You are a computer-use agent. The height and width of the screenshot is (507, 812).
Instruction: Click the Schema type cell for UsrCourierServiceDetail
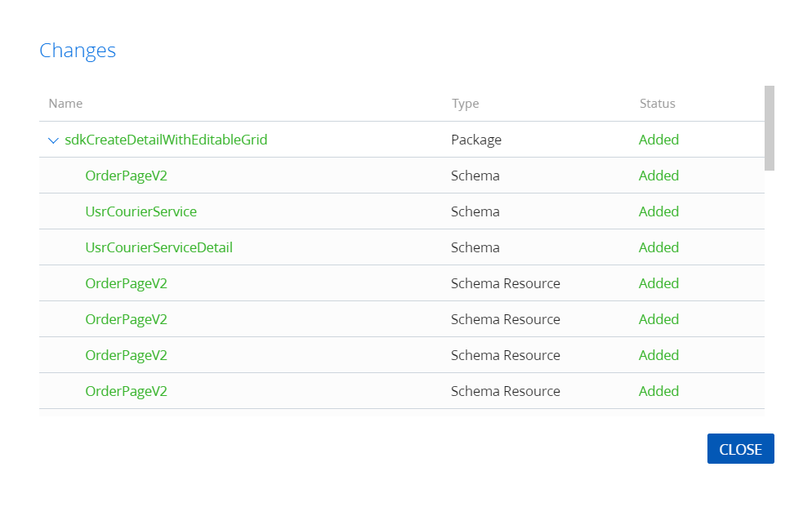pos(475,247)
